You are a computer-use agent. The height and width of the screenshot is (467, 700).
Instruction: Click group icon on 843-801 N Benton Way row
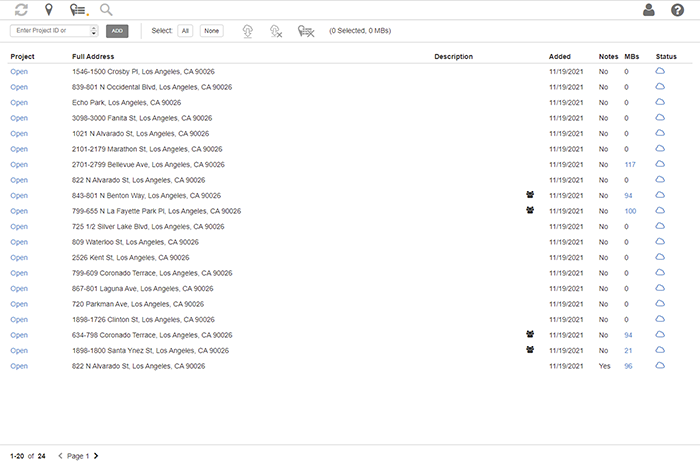pos(530,195)
